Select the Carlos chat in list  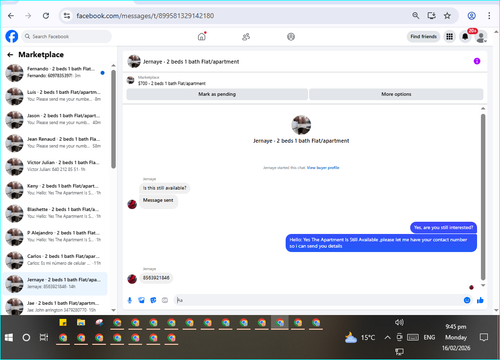point(55,260)
